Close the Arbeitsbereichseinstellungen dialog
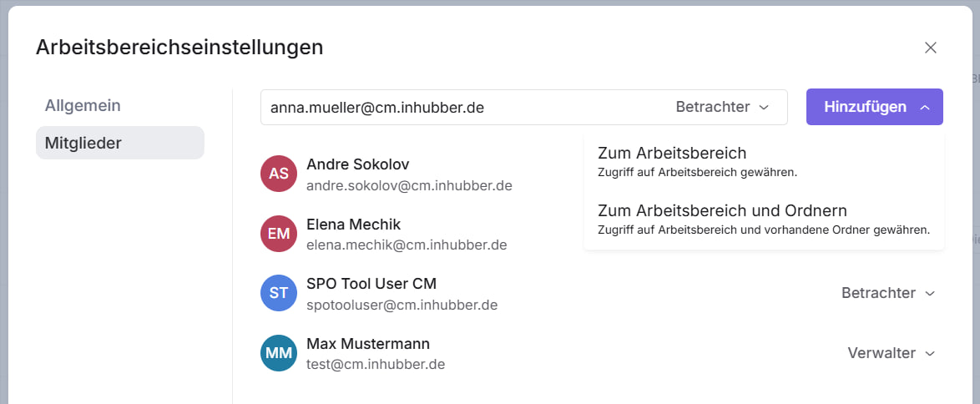Viewport: 980px width, 404px height. [x=931, y=48]
